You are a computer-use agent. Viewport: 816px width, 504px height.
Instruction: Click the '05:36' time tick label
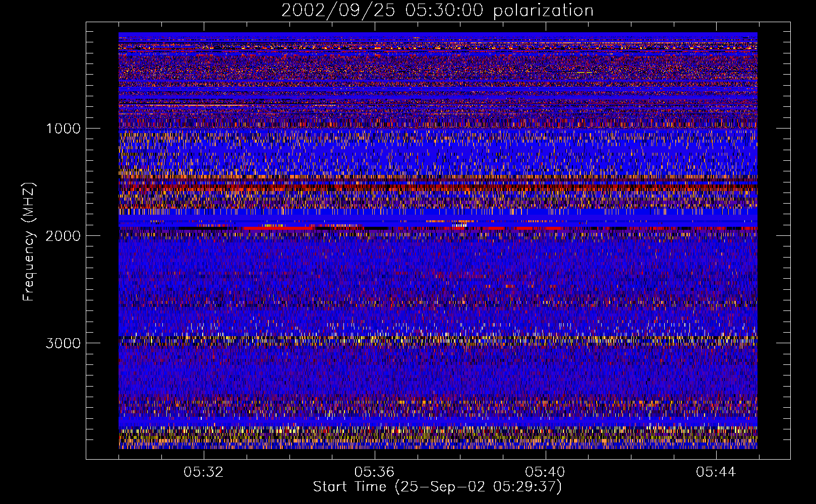pos(374,472)
